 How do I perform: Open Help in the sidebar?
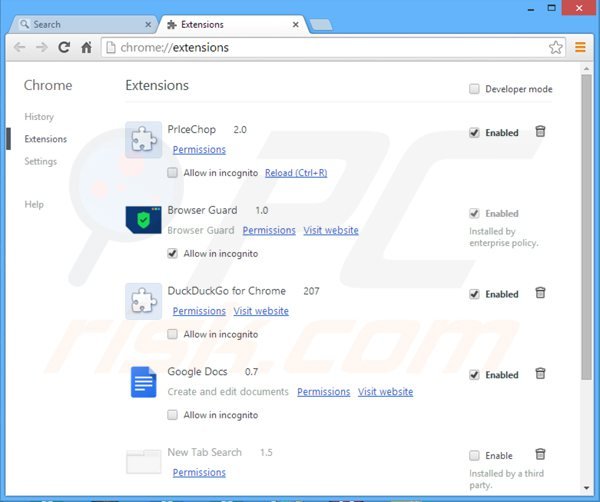[x=34, y=204]
